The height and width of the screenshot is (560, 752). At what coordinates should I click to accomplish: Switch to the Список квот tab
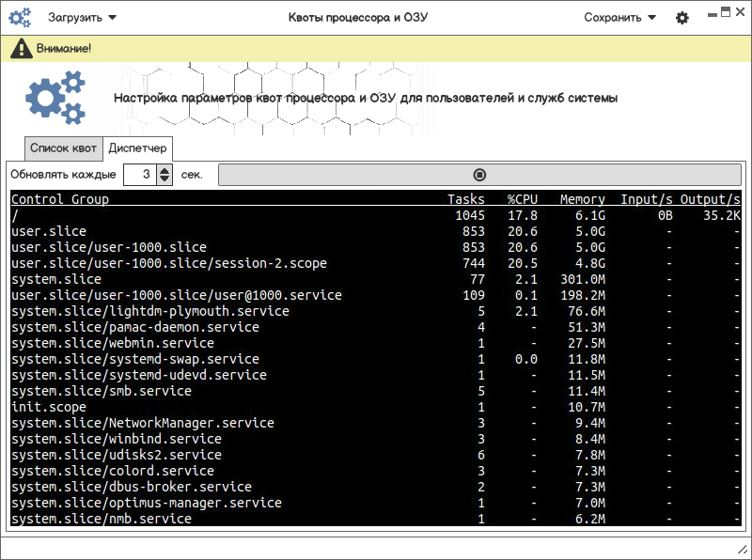pyautogui.click(x=63, y=148)
